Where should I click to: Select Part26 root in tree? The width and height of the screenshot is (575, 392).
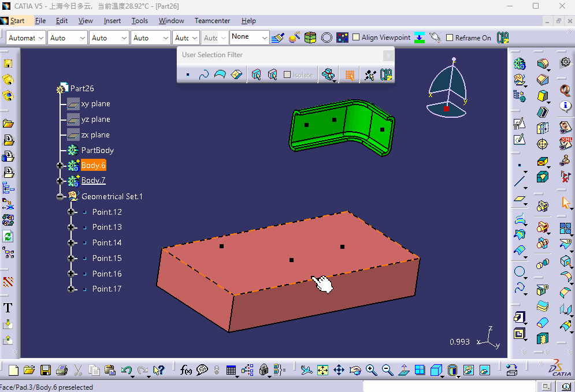[82, 88]
